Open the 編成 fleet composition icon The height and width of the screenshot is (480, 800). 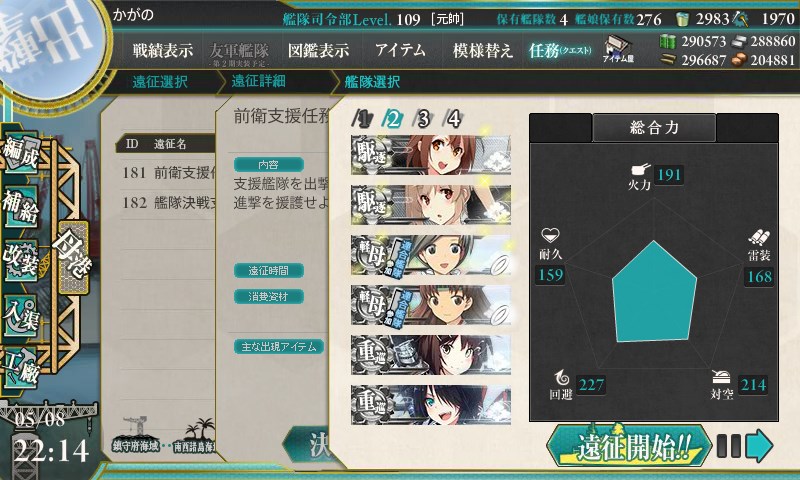[x=21, y=153]
